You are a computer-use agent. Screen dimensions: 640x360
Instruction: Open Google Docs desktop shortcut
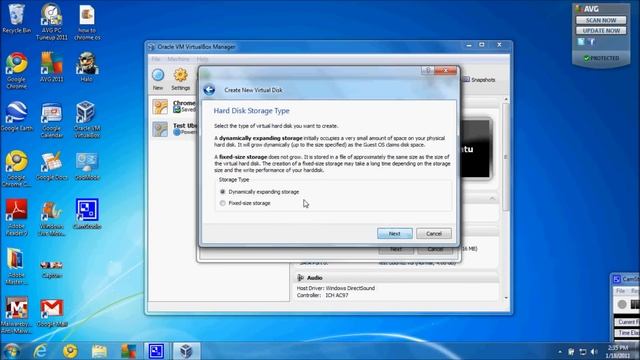coord(51,165)
